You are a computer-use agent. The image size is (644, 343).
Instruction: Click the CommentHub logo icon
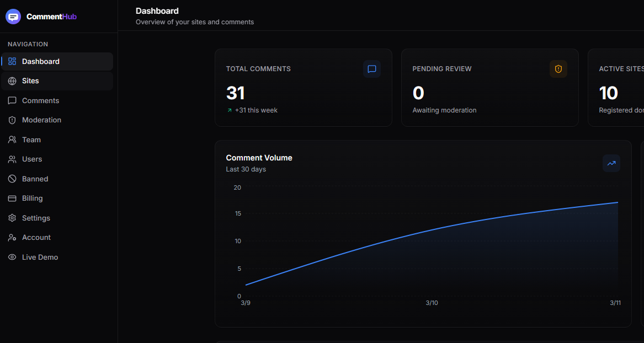coord(13,17)
